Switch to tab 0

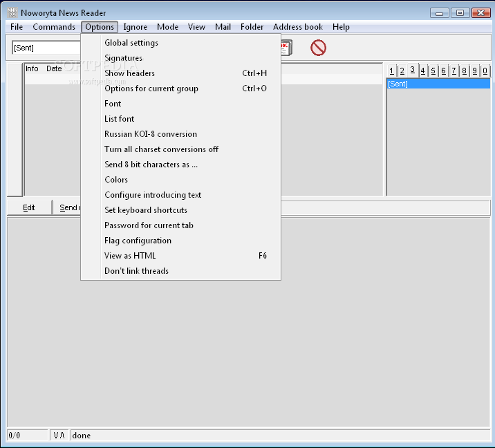(485, 71)
